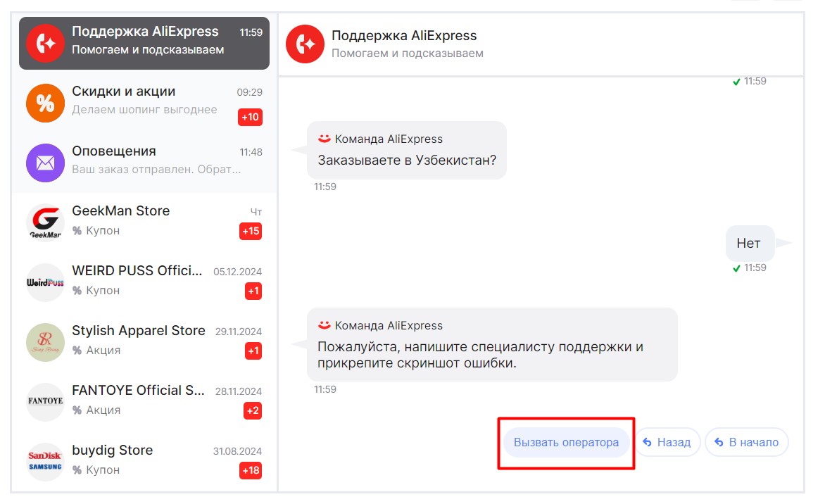Click the Заказываете в Узбекистан? message text

pyautogui.click(x=407, y=160)
